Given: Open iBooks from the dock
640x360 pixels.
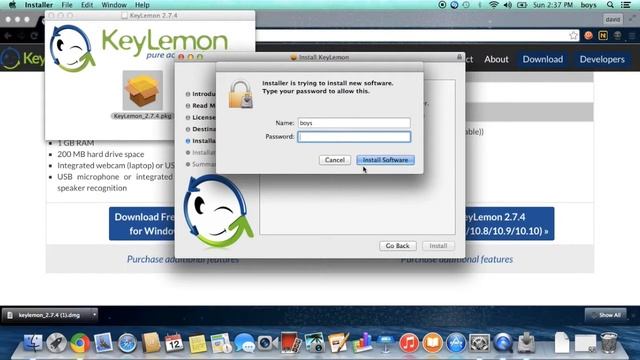Looking at the screenshot, I should pyautogui.click(x=432, y=343).
